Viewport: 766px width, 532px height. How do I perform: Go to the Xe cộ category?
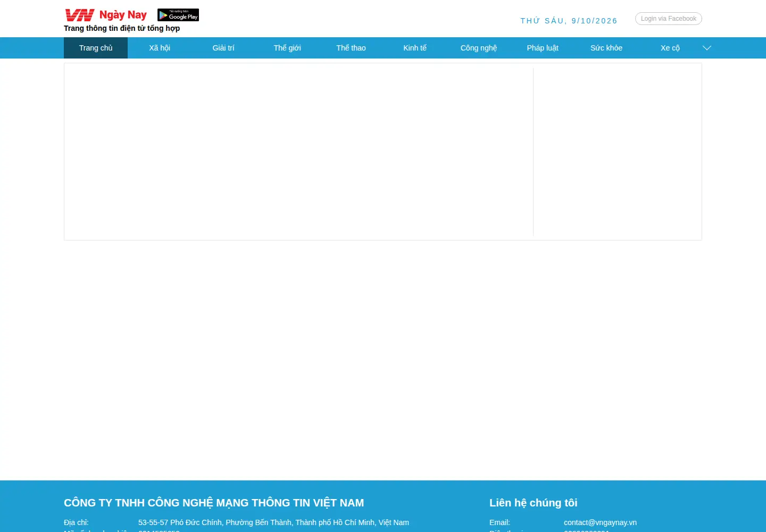(670, 48)
